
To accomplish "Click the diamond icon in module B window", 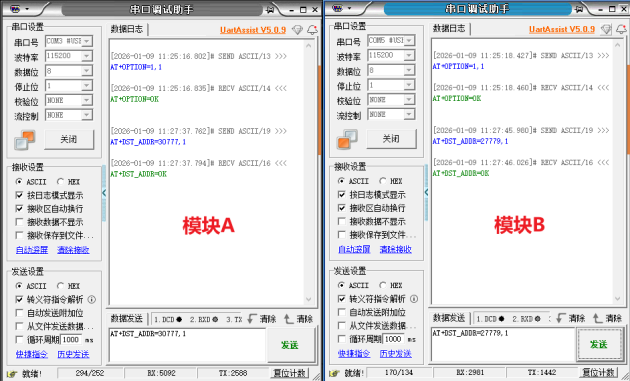I will pos(606,29).
